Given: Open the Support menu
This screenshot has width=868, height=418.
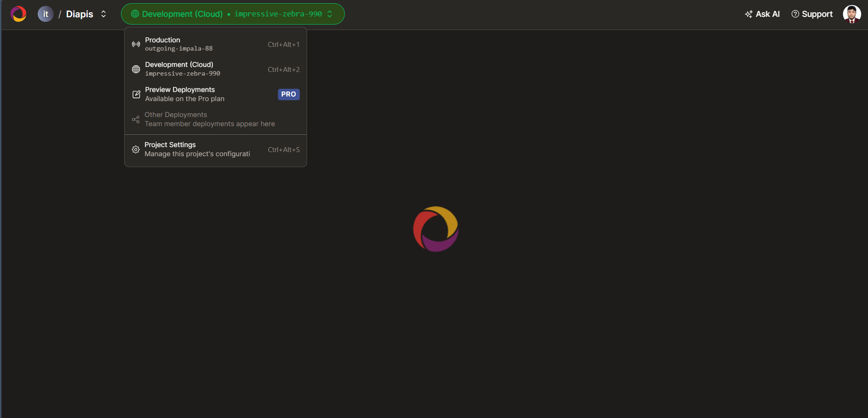Looking at the screenshot, I should click(x=812, y=14).
